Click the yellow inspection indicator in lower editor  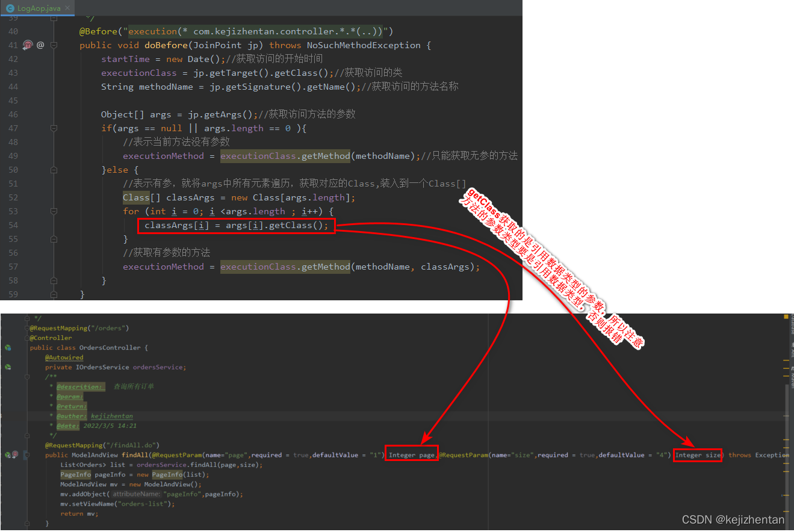pos(786,317)
